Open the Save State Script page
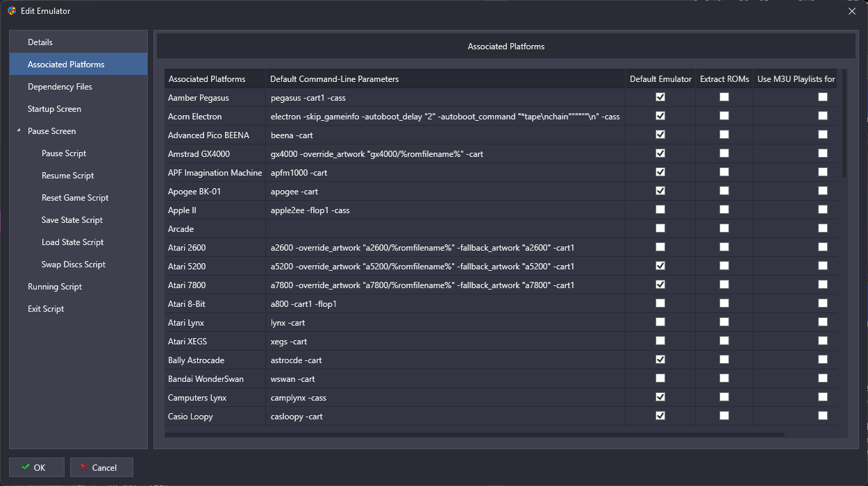868x486 pixels. click(x=72, y=220)
